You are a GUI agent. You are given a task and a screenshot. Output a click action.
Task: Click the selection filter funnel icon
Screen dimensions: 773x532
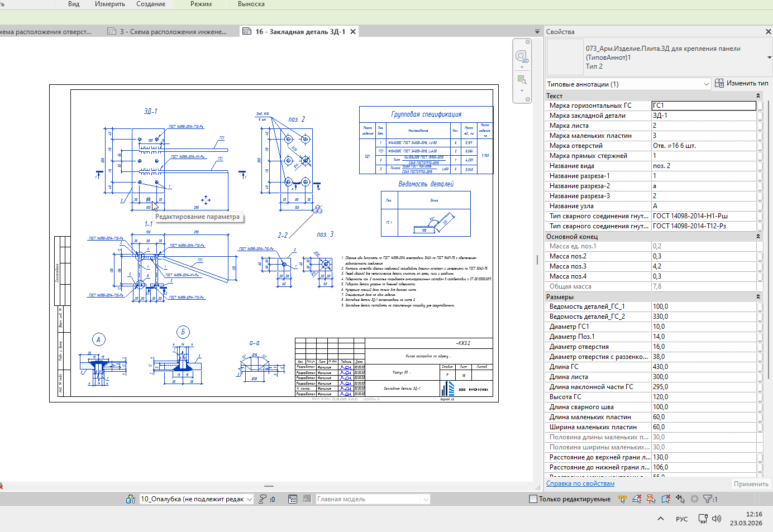tap(708, 499)
